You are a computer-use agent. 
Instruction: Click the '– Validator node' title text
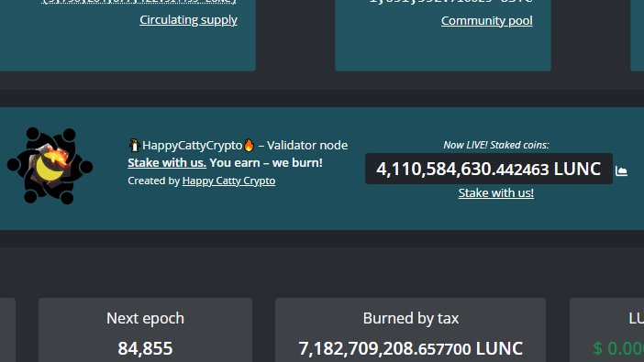(303, 145)
